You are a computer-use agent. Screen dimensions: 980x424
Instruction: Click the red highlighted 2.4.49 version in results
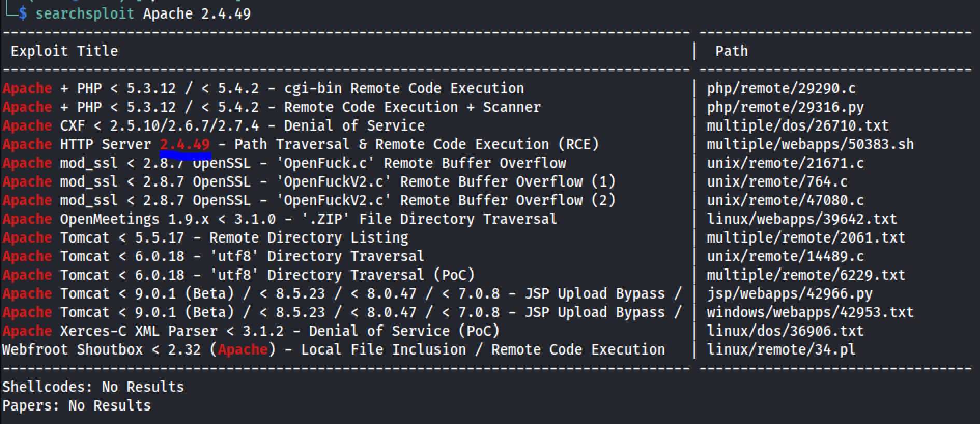tap(185, 144)
